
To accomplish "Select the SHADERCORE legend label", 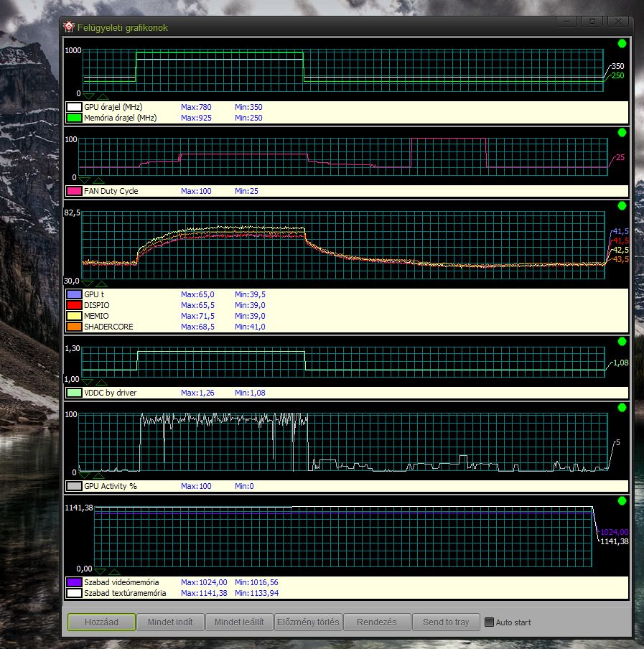I will coord(108,327).
